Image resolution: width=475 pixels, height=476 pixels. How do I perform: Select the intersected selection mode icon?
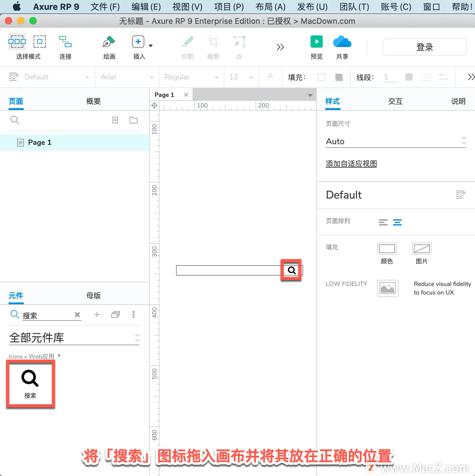tap(17, 42)
